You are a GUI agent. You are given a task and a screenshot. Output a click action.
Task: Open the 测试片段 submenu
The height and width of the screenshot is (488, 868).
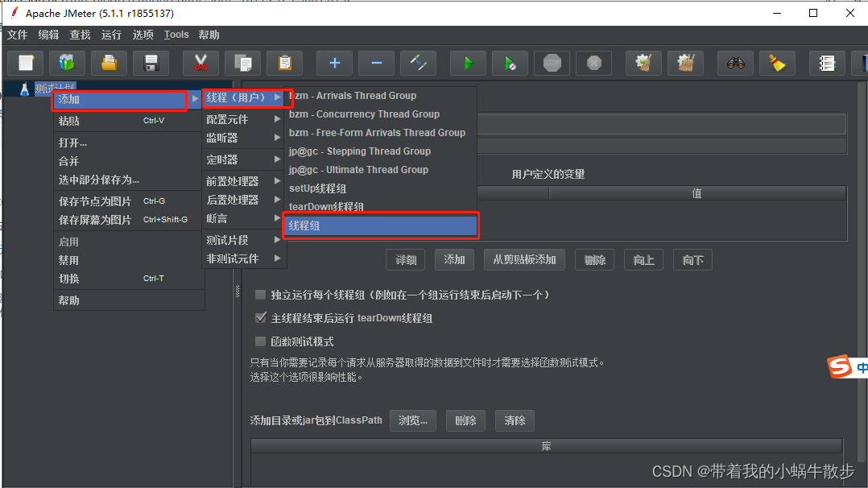coord(243,240)
